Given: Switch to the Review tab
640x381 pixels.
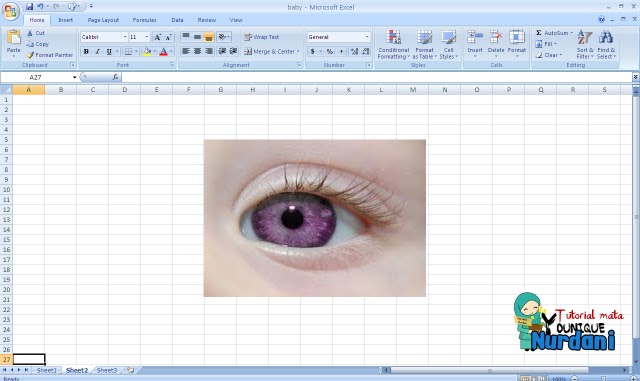Looking at the screenshot, I should 207,20.
